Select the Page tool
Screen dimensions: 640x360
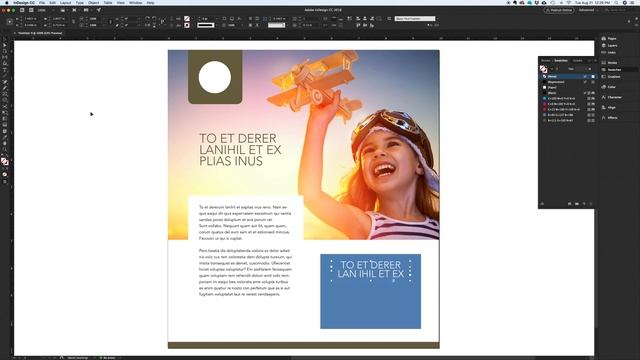tap(4, 51)
